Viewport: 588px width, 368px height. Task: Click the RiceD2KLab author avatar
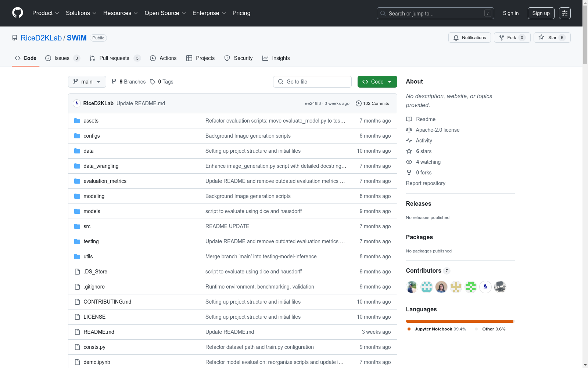point(77,103)
